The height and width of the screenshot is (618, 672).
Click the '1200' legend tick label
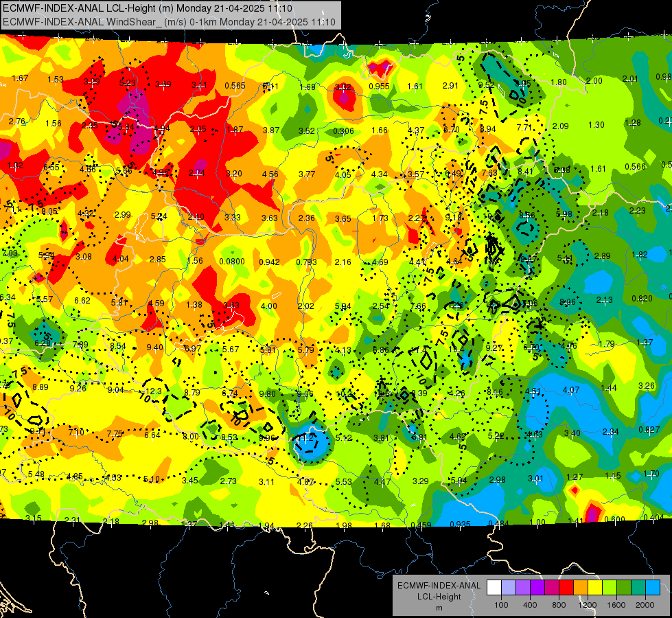[x=587, y=605]
